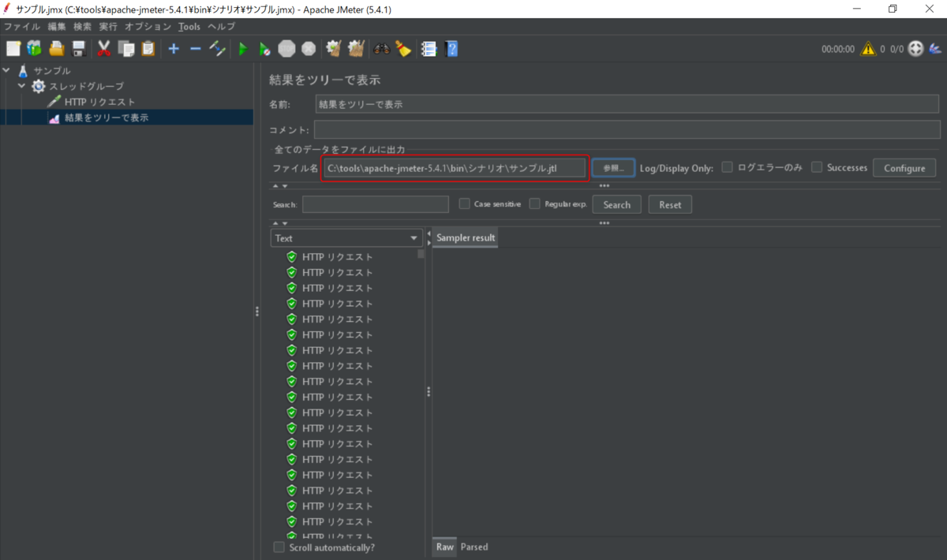Save the test plan using the save icon
This screenshot has height=560, width=947.
click(x=77, y=48)
